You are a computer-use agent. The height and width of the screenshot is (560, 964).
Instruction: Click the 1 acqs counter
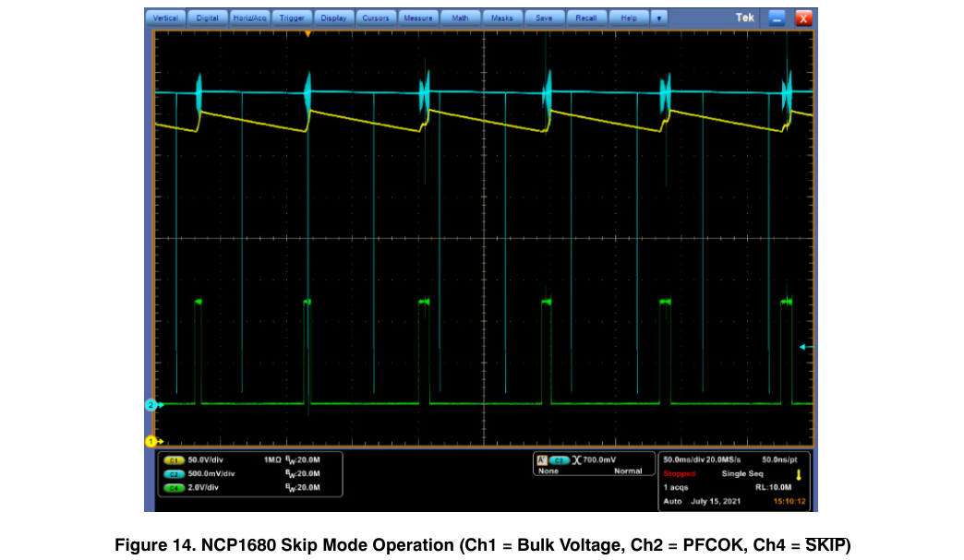coord(676,487)
